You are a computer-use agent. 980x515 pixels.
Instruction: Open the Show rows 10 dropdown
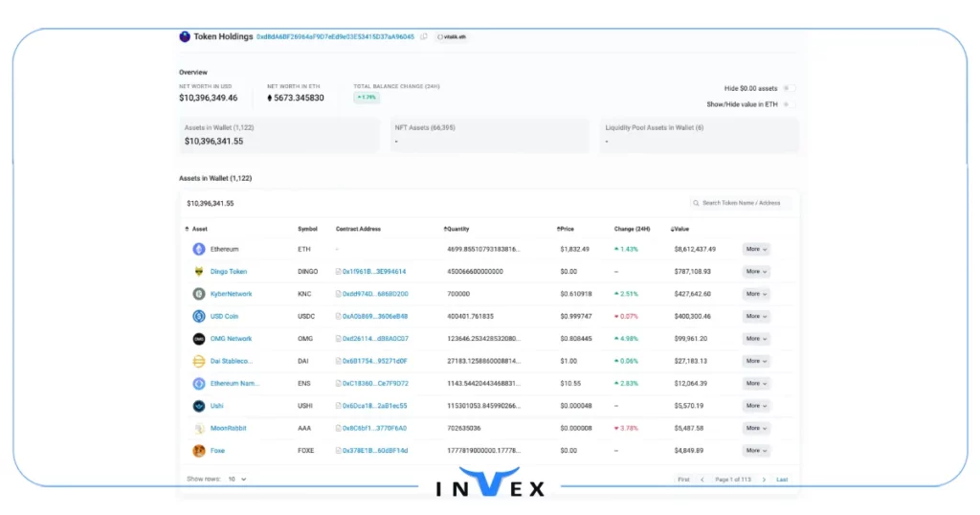(x=237, y=480)
